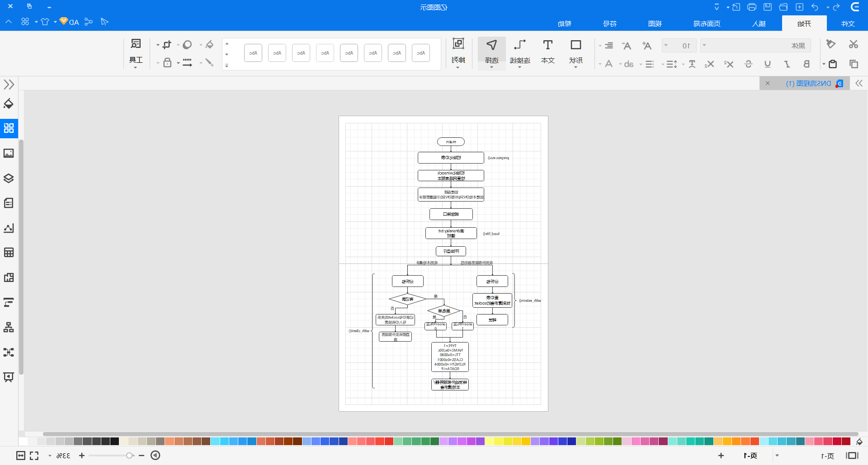Screen dimensions: 868x465
Task: Open the Layers panel in sidebar
Action: (x=9, y=178)
